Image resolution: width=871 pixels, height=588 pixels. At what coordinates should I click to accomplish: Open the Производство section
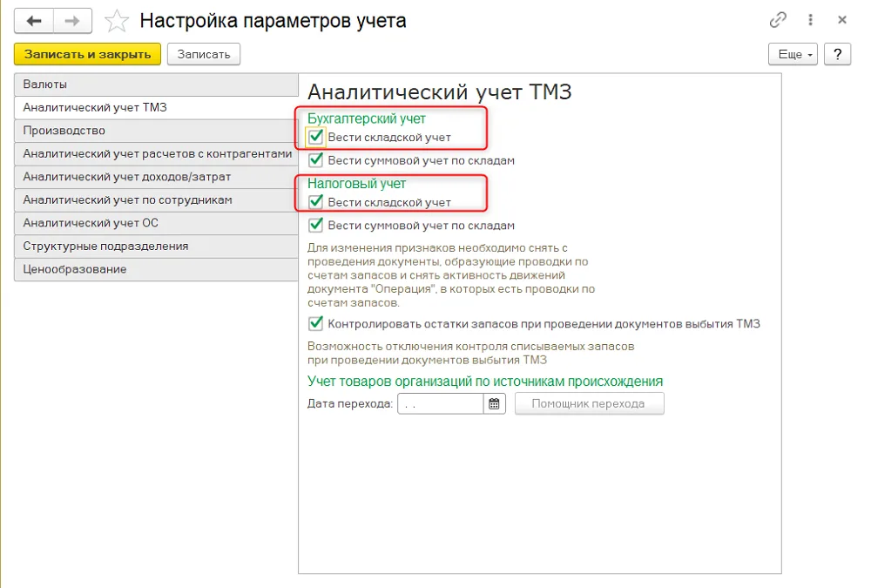coord(156,131)
